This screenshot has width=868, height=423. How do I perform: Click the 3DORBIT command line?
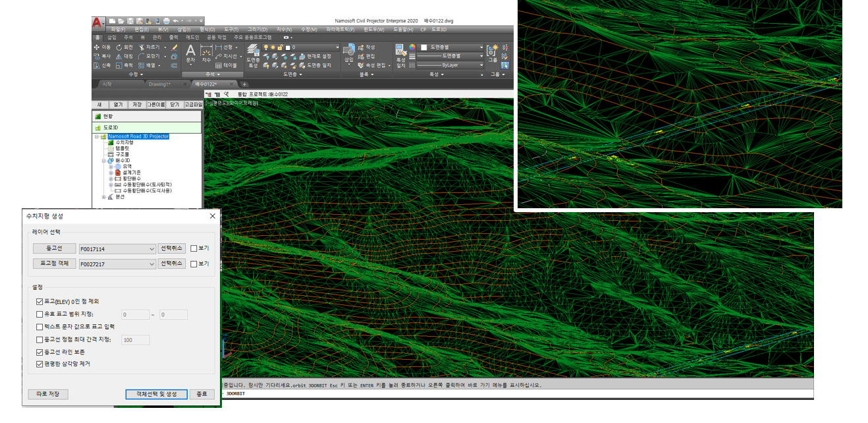tap(517, 394)
